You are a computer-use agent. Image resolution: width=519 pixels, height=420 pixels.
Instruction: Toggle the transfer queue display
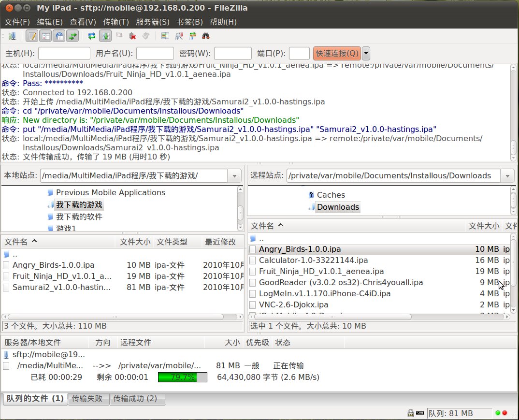[73, 36]
